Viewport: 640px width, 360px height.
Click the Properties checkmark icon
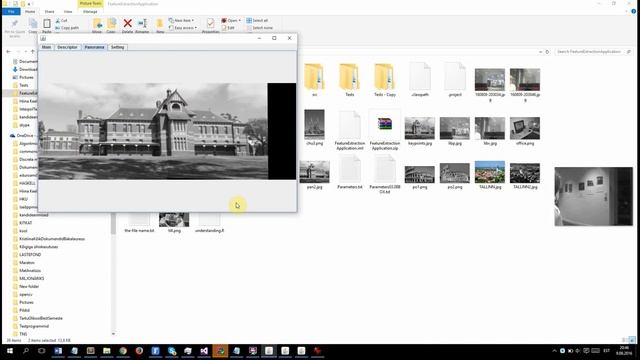pos(211,24)
